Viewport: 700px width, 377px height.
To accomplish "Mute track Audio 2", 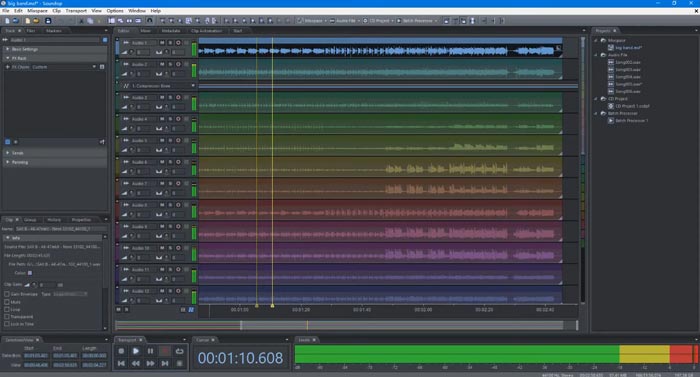I will 162,64.
